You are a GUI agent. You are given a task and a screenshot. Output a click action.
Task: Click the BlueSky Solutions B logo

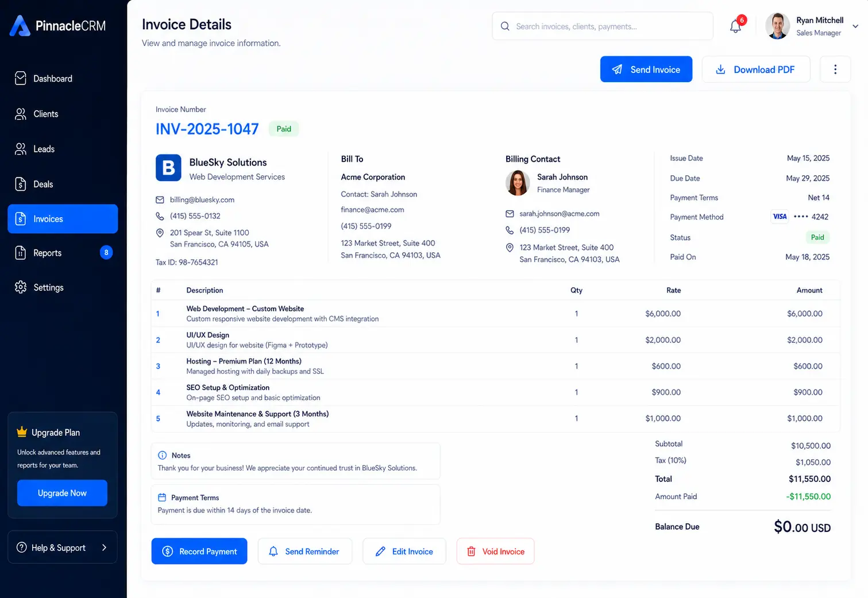168,168
